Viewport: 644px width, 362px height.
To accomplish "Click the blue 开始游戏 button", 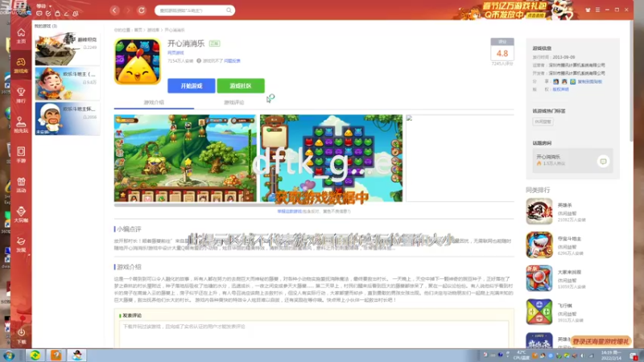I will tap(192, 86).
